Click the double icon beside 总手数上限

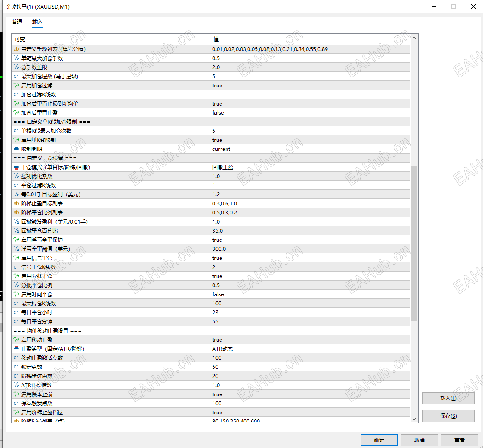coord(16,67)
